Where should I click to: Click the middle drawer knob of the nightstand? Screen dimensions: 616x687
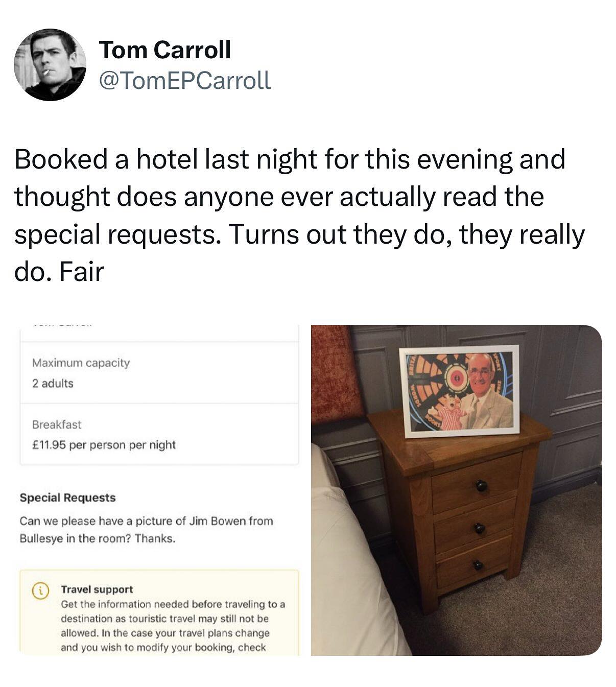pyautogui.click(x=479, y=528)
